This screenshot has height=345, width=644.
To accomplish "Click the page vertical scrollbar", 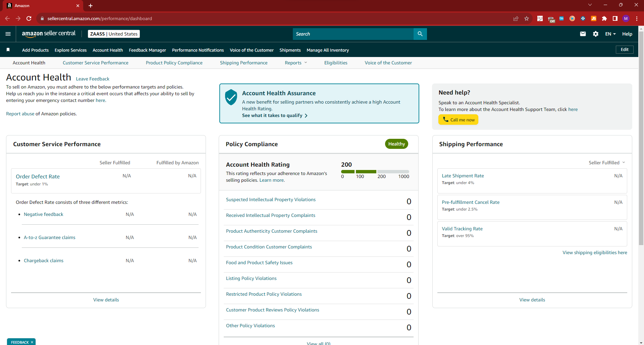I will coord(641,137).
